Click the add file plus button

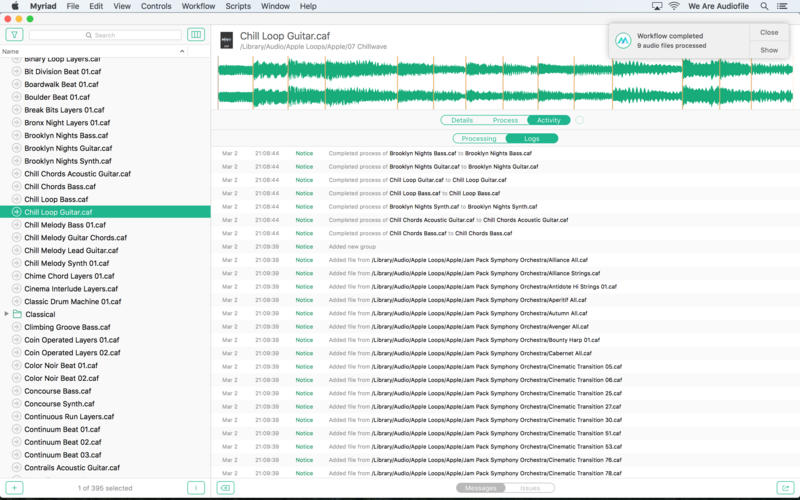pyautogui.click(x=14, y=488)
